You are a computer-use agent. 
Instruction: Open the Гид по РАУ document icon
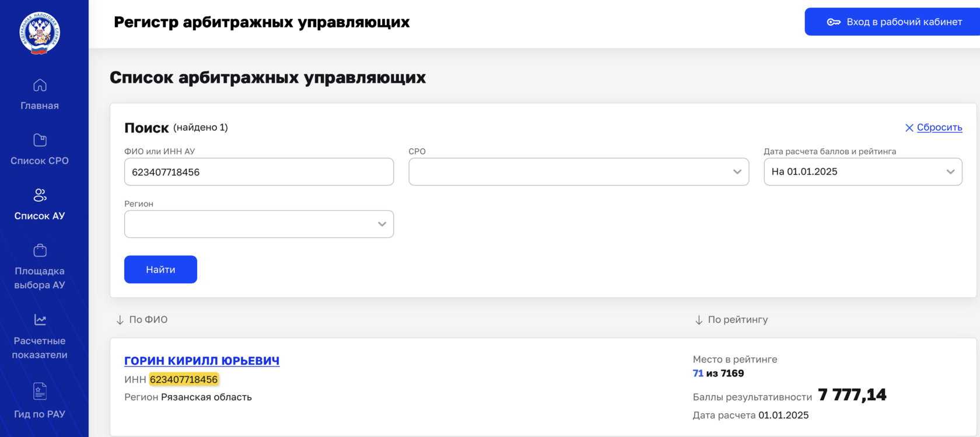coord(40,391)
